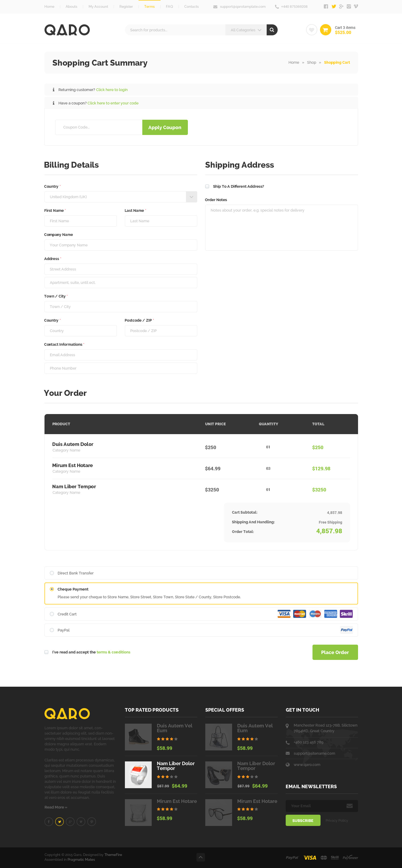Click the Coupon Code input field
This screenshot has height=868, width=402.
[99, 127]
